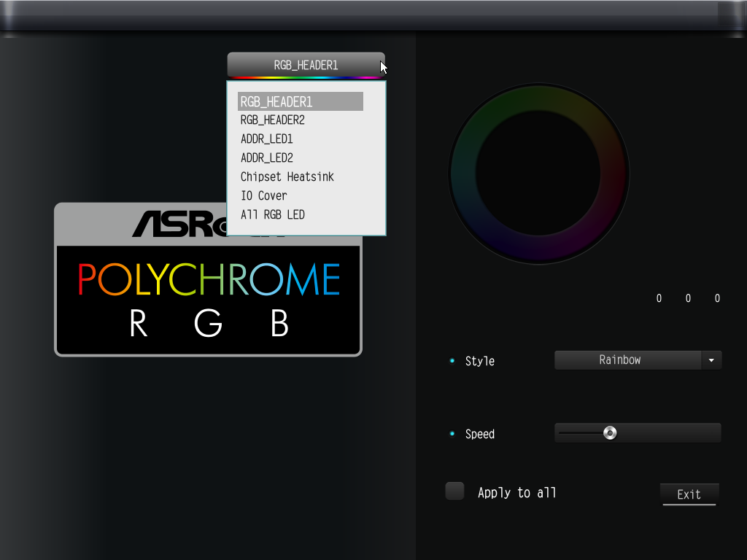The height and width of the screenshot is (560, 747).
Task: Open the RGB_HEADER1 zone dropdown
Action: pyautogui.click(x=306, y=65)
